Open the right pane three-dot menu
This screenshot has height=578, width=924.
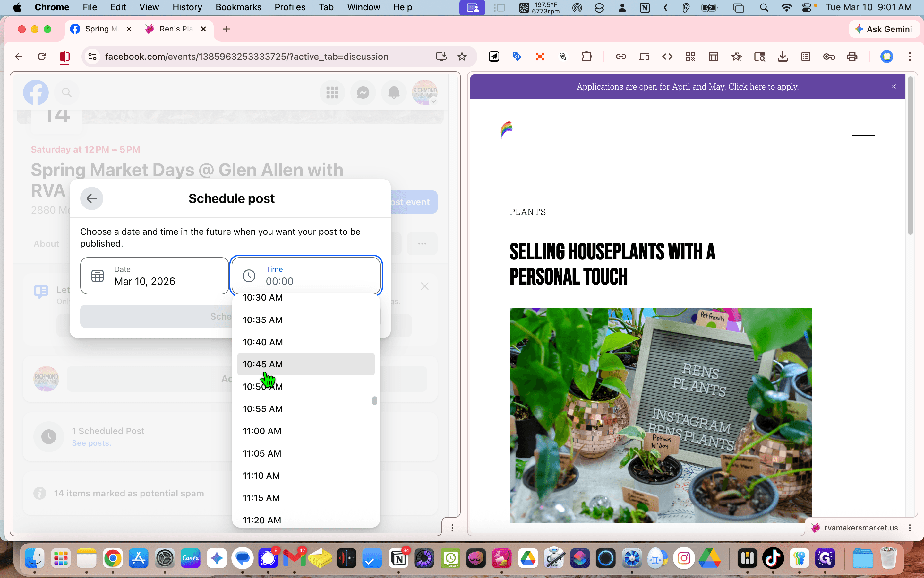[x=910, y=528]
